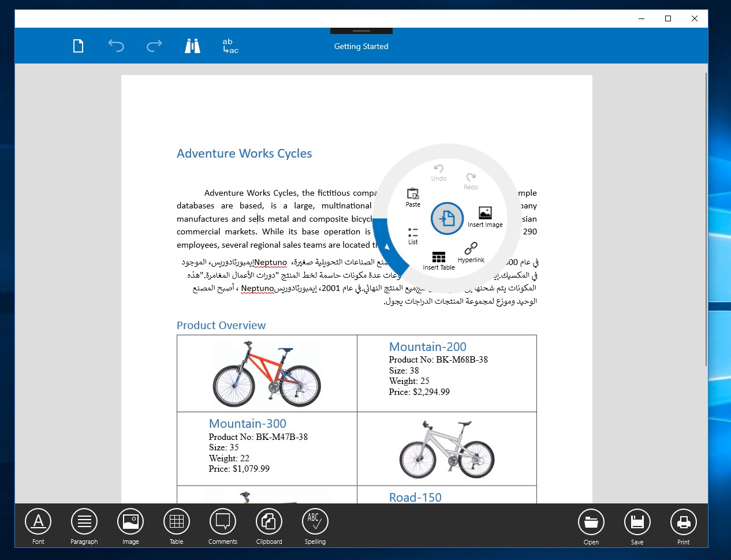Click the new document icon in top bar
The width and height of the screenshot is (731, 560).
78,46
